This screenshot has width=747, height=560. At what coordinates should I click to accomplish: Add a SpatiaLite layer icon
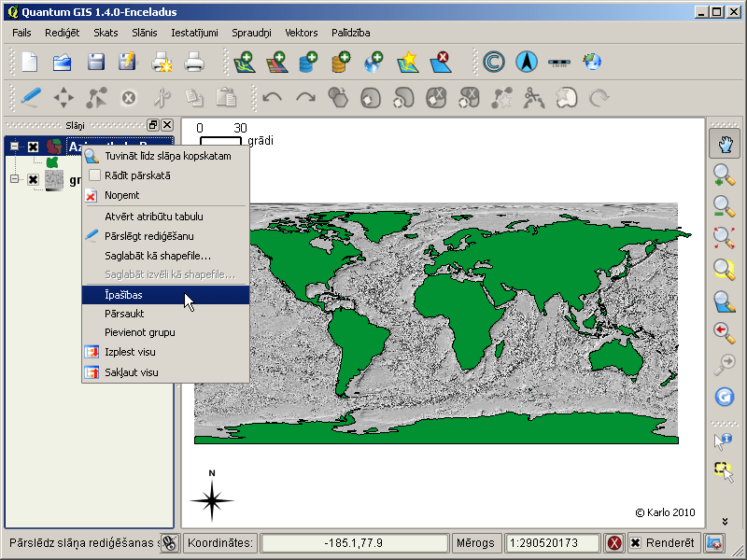[341, 62]
